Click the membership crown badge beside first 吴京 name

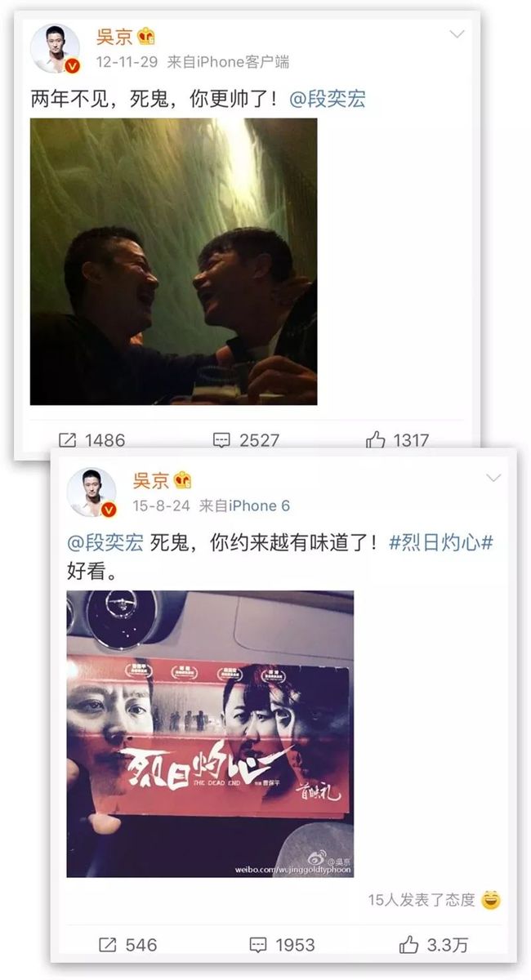coord(147,36)
